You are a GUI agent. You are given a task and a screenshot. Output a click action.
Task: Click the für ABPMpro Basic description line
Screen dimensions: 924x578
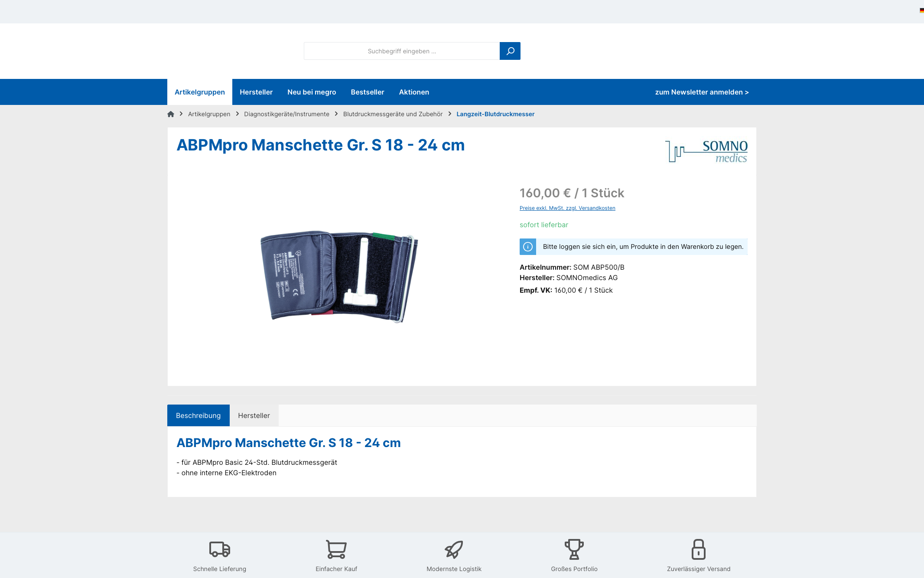point(257,462)
